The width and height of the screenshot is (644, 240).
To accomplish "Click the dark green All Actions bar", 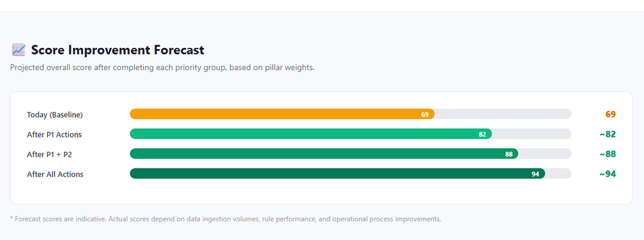I will pyautogui.click(x=337, y=173).
